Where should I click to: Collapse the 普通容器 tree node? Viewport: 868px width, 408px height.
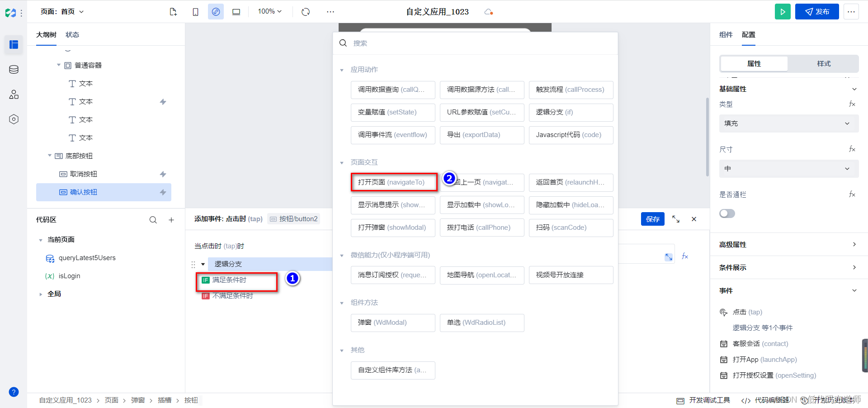pos(59,65)
